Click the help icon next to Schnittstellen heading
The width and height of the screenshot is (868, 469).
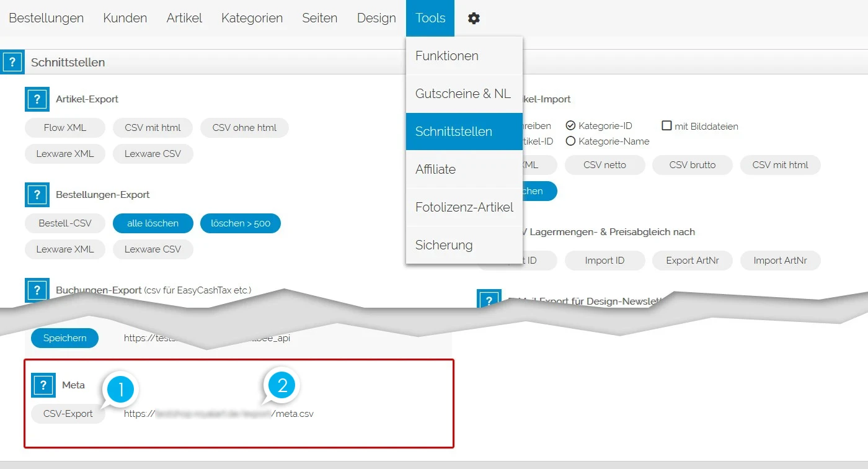point(12,62)
